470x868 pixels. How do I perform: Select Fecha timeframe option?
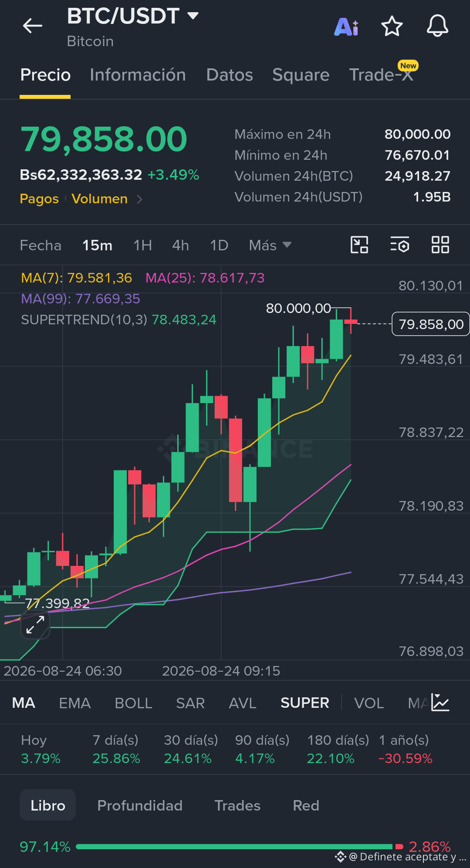[x=41, y=246]
